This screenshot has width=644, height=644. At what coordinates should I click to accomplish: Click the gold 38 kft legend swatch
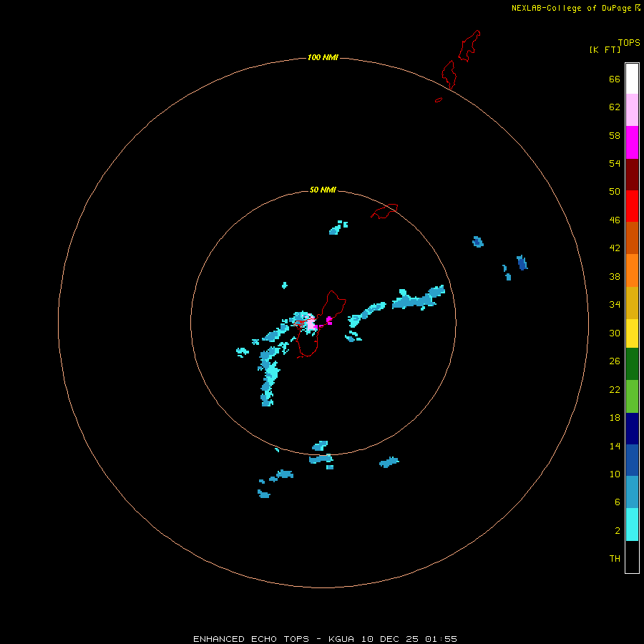pyautogui.click(x=632, y=303)
